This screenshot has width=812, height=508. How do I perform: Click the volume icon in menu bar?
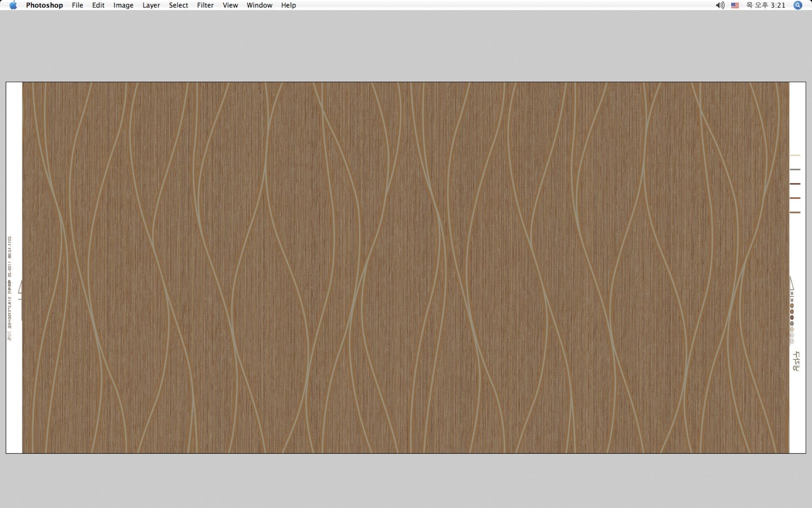(720, 5)
